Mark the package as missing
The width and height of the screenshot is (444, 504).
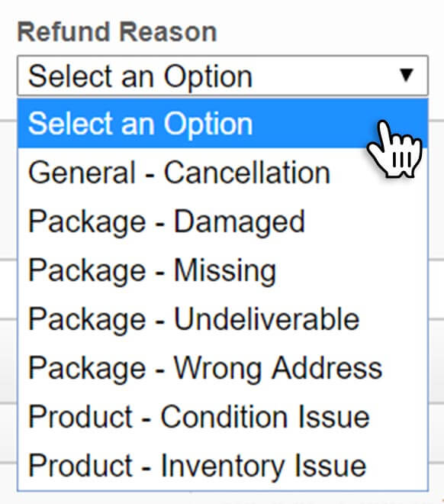point(223,270)
